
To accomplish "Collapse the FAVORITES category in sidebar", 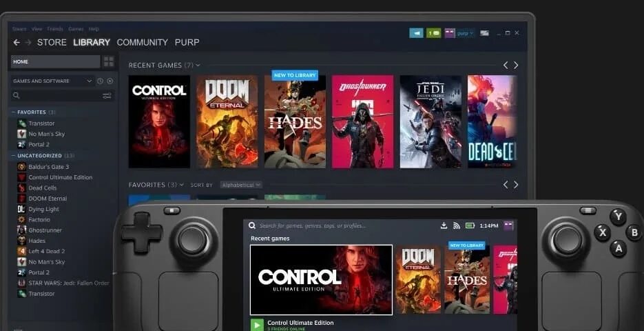I will pyautogui.click(x=14, y=112).
